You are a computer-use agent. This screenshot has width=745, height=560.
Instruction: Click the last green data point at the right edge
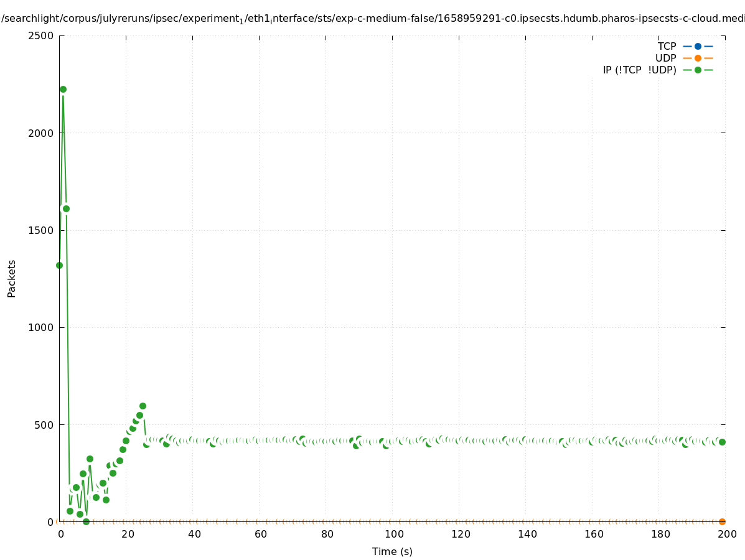(x=722, y=442)
